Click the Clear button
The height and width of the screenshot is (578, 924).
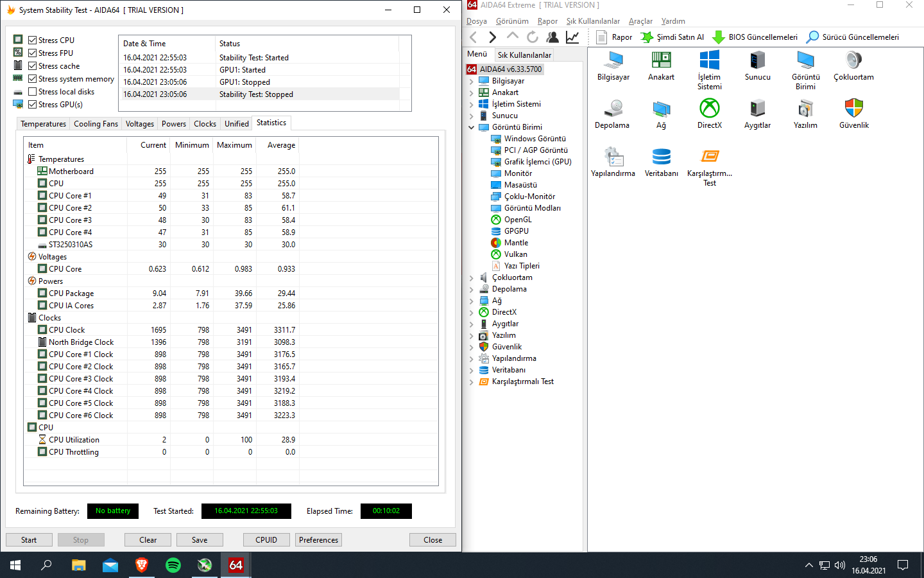tap(148, 540)
